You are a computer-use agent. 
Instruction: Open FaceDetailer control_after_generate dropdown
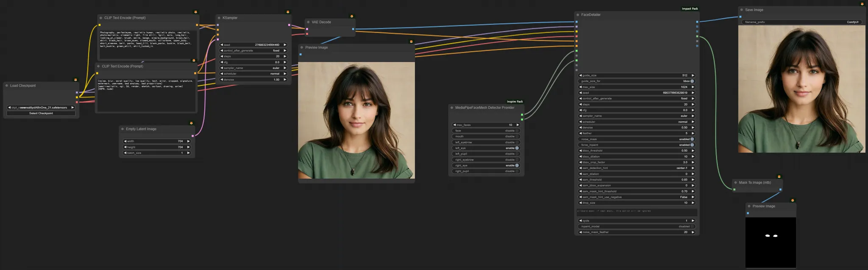click(637, 98)
